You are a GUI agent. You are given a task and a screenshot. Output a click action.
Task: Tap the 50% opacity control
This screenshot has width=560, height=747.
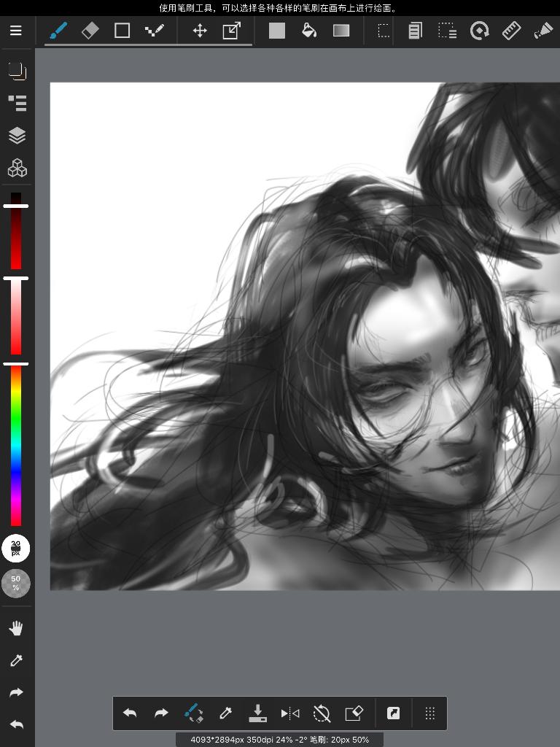pos(16,583)
